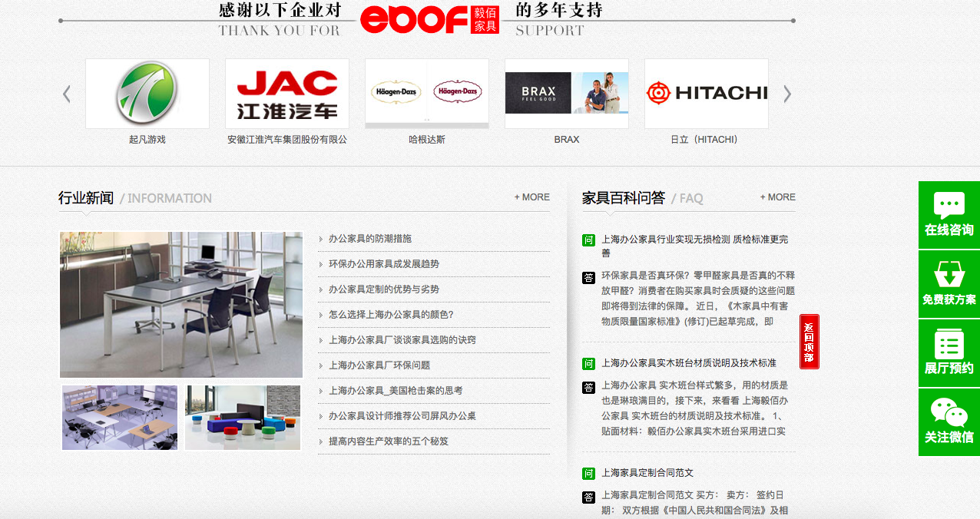
Task: Open 关注微信 WeChat icon button
Action: [x=949, y=422]
